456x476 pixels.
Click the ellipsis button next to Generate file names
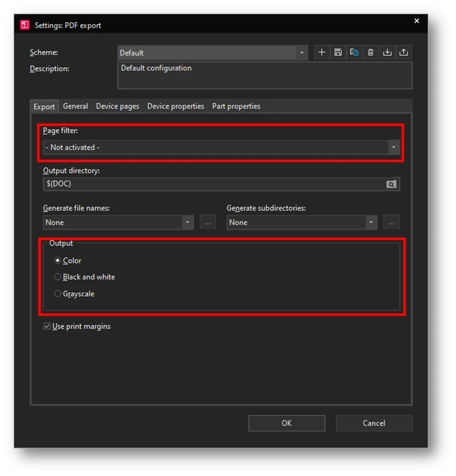208,223
